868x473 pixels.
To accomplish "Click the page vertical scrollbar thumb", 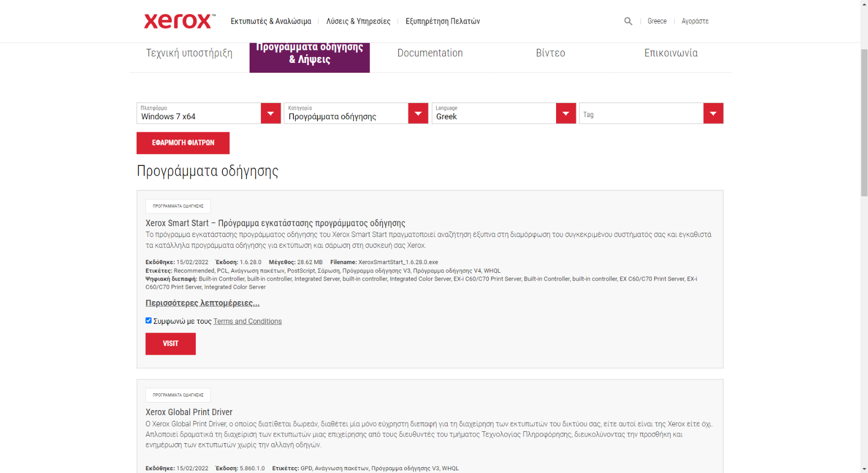I will 864,122.
